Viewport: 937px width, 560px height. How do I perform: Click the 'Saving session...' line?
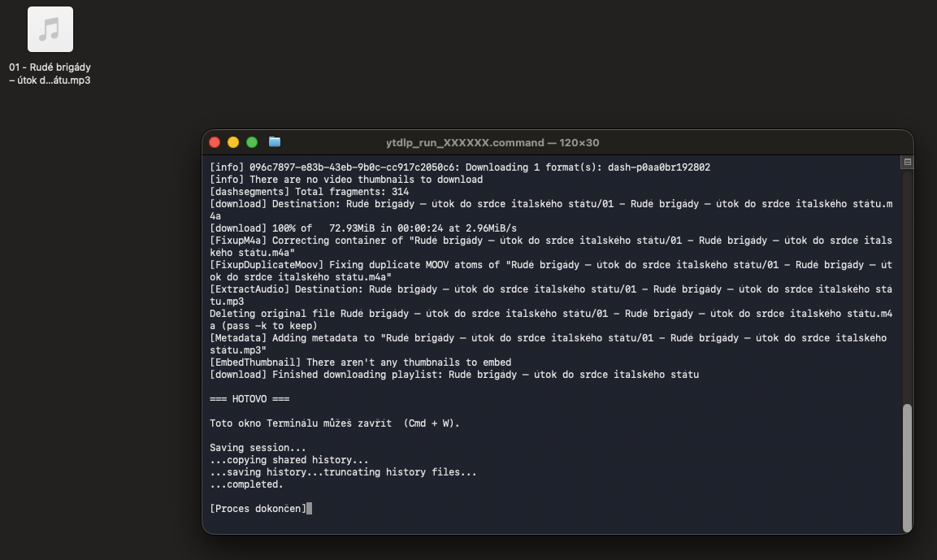pyautogui.click(x=258, y=448)
